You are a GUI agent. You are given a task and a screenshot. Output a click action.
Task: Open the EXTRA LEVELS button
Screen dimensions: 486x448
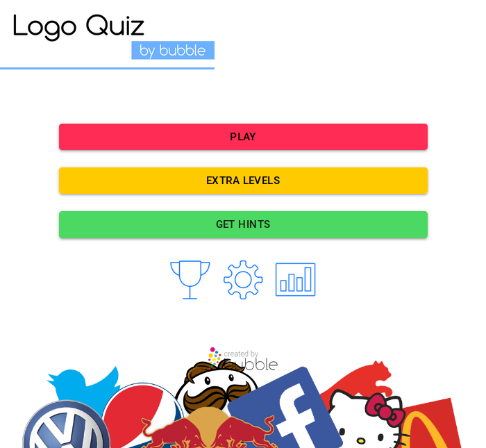point(243,181)
